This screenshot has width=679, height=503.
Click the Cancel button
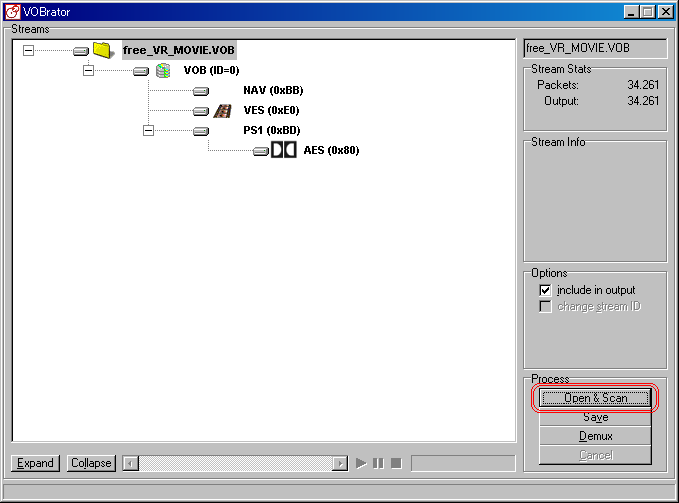point(595,455)
